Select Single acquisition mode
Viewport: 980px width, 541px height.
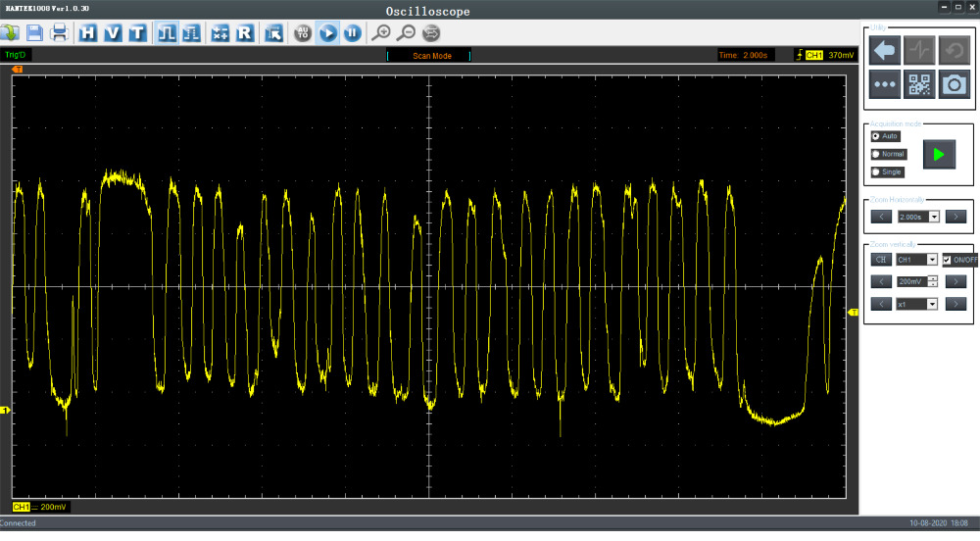888,172
